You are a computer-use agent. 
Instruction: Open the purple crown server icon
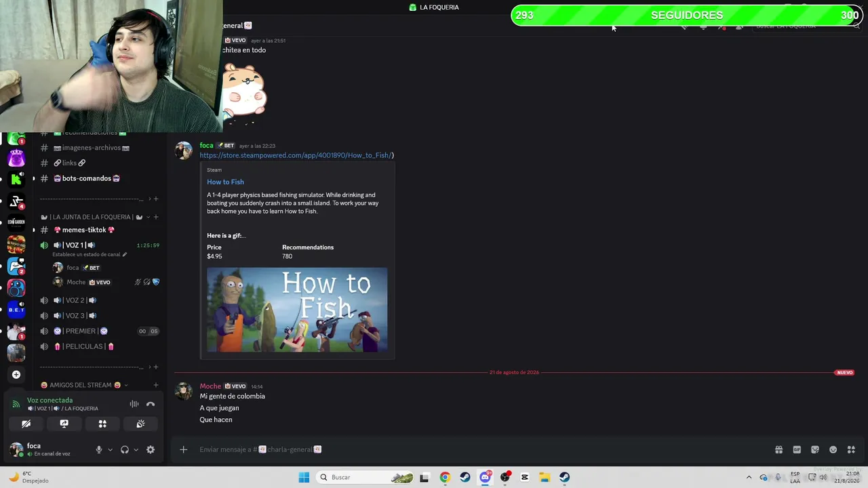tap(16, 159)
